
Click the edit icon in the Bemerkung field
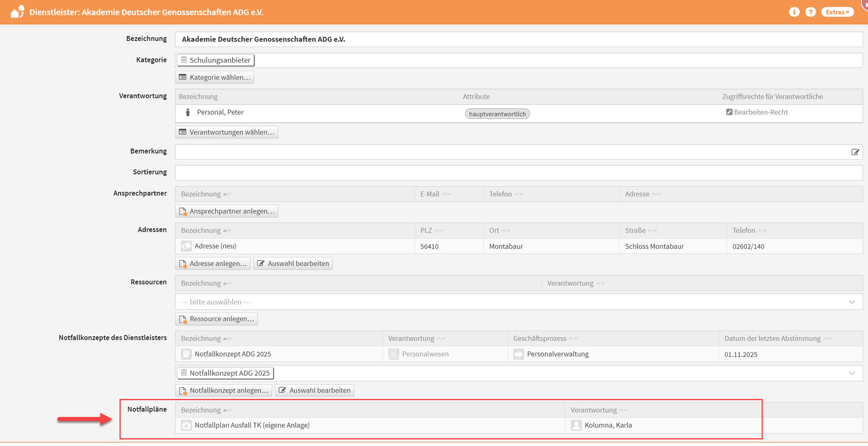coord(855,152)
